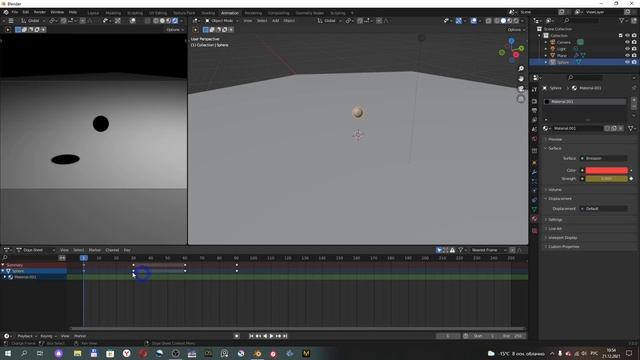The width and height of the screenshot is (640, 360).
Task: Click the red emission Color swatch
Action: click(607, 170)
